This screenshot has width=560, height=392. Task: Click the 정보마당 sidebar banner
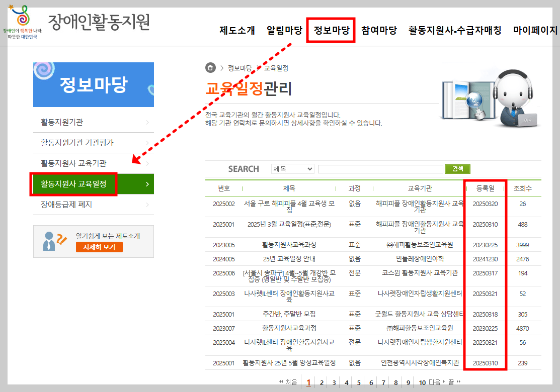[94, 84]
